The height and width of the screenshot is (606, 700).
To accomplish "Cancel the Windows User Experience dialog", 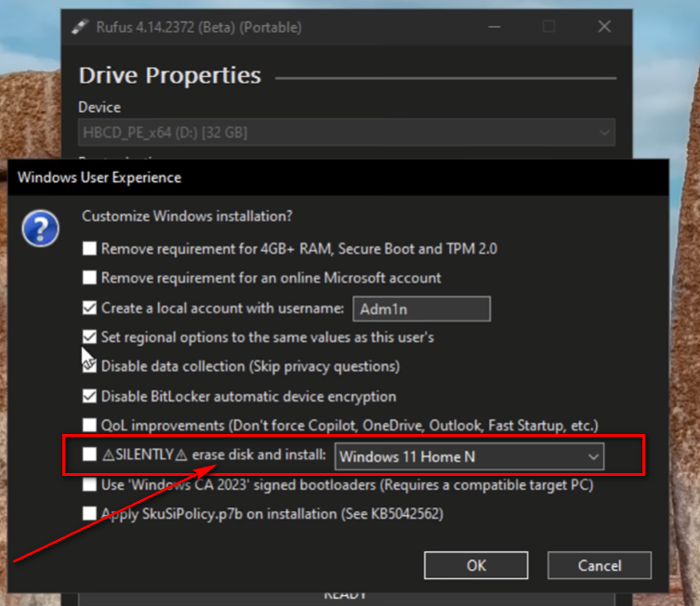I will click(x=599, y=565).
